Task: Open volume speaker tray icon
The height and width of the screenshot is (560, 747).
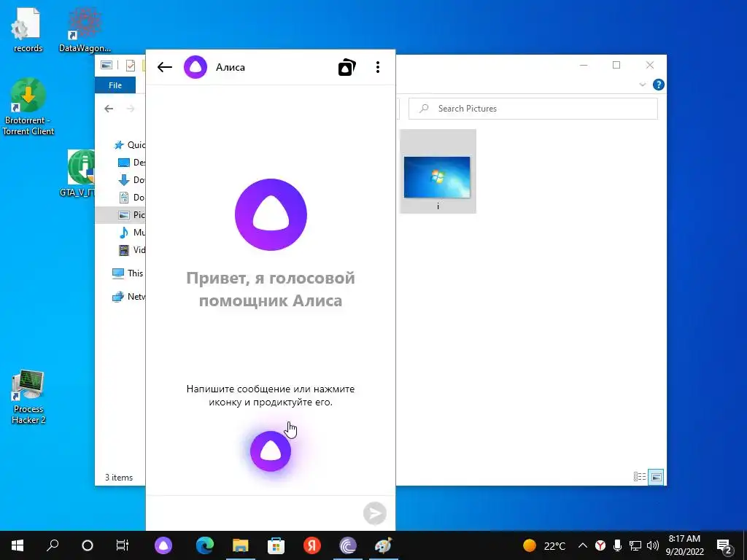Action: point(653,545)
